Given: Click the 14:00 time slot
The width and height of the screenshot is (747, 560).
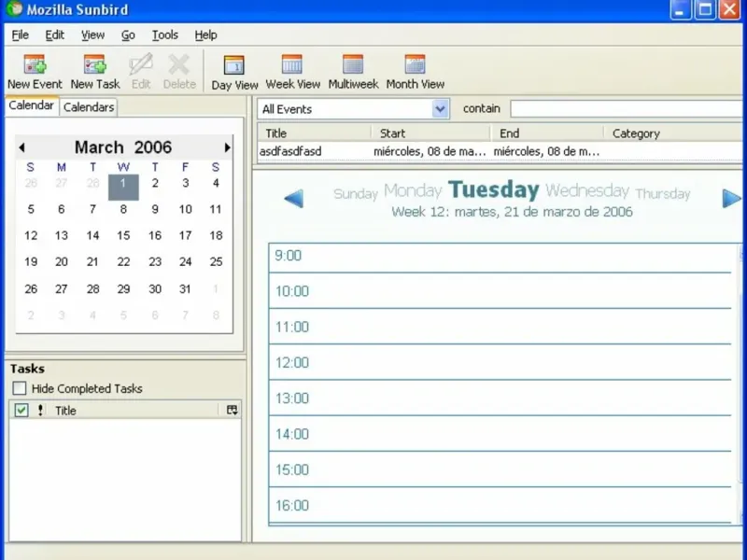Looking at the screenshot, I should [500, 433].
